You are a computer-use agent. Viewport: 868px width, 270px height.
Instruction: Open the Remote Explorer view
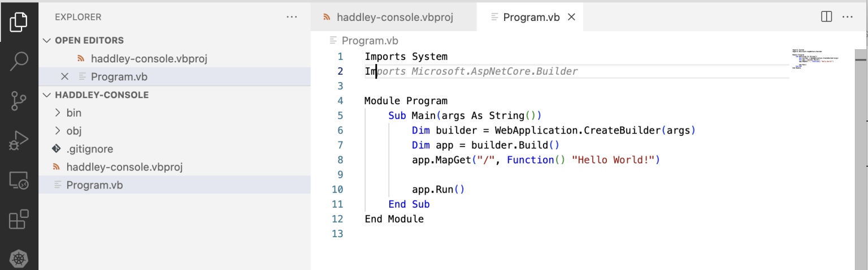pos(19,181)
